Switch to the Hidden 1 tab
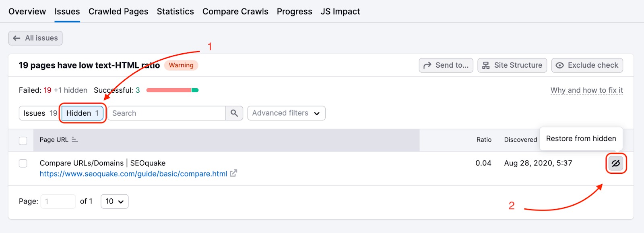Screen dimensions: 644x233 tap(83, 113)
